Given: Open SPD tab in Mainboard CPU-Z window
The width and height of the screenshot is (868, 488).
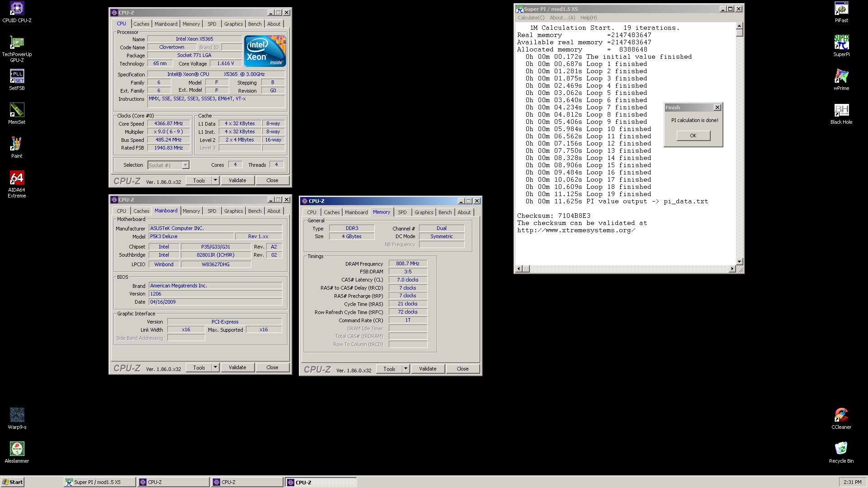Looking at the screenshot, I should tap(212, 211).
